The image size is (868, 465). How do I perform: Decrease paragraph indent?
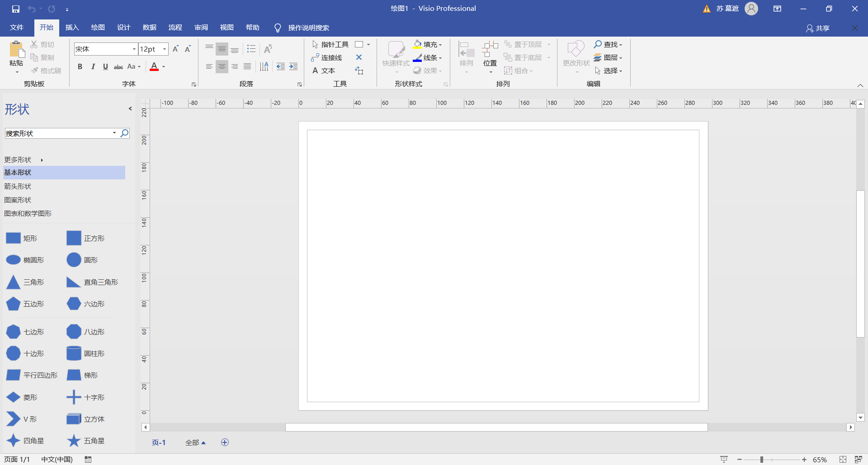281,67
